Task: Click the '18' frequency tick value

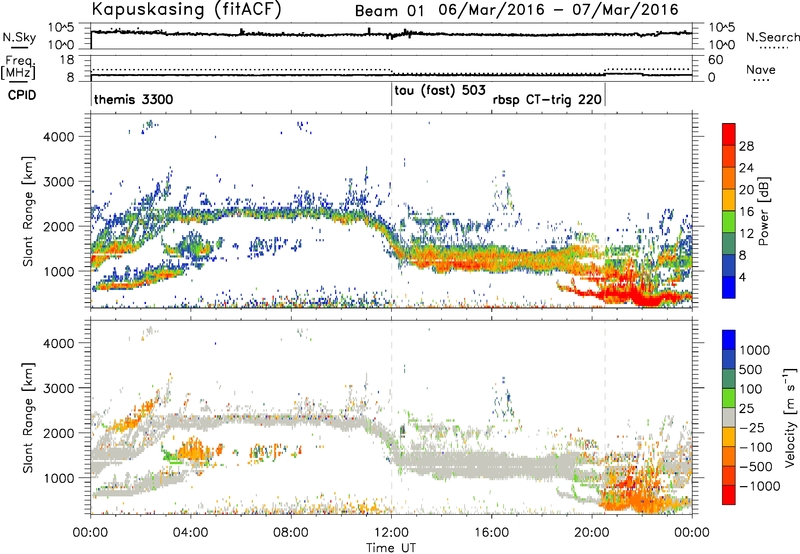Action: [x=67, y=60]
